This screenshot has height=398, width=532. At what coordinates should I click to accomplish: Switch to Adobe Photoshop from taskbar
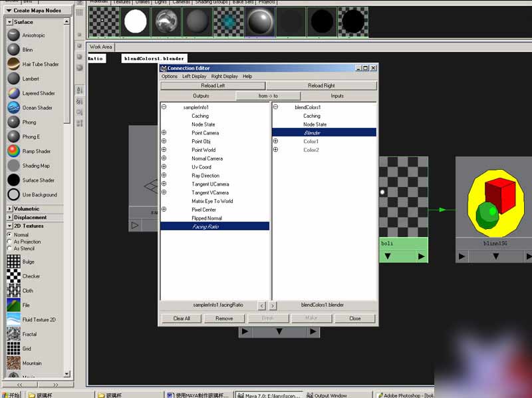[x=405, y=395]
